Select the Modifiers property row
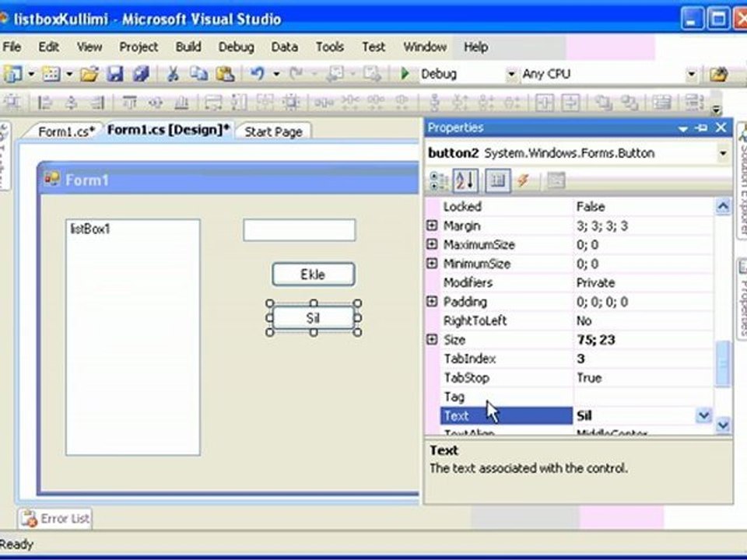Screen dimensions: 747x560 577,282
